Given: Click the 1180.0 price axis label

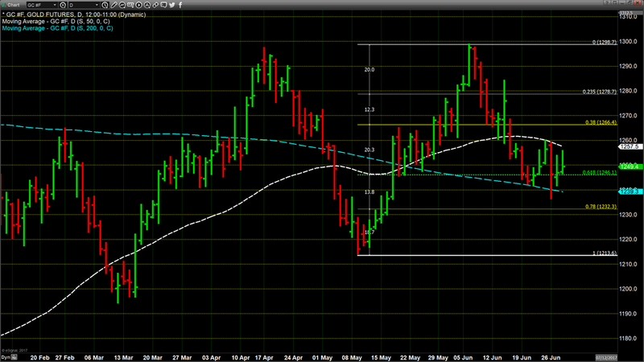Looking at the screenshot, I should coord(629,339).
